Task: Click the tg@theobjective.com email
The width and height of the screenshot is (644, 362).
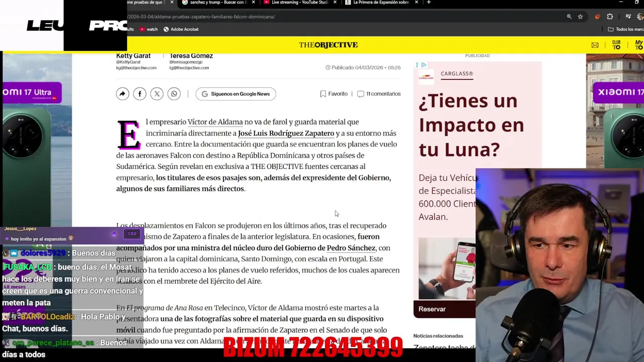Action: [189, 68]
